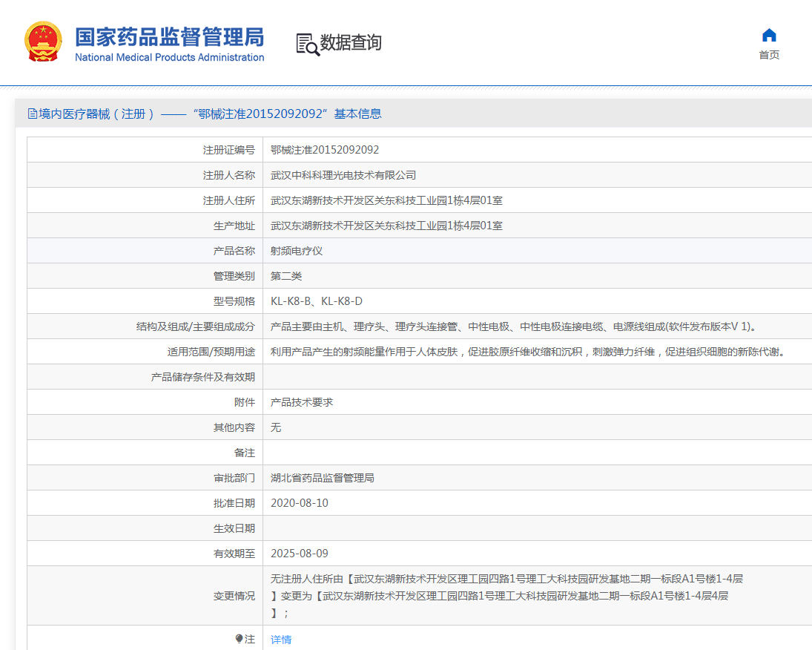Select the 注册证编号 row label
The image size is (812, 650).
(229, 150)
